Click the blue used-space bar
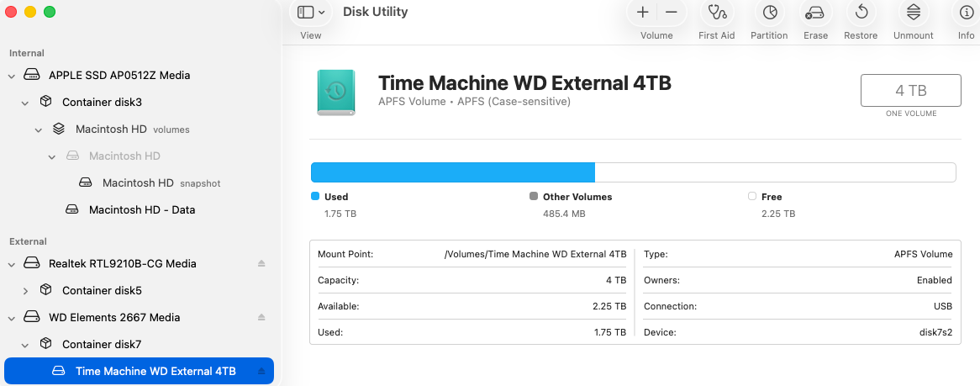Screen dimensions: 980x386 point(452,172)
